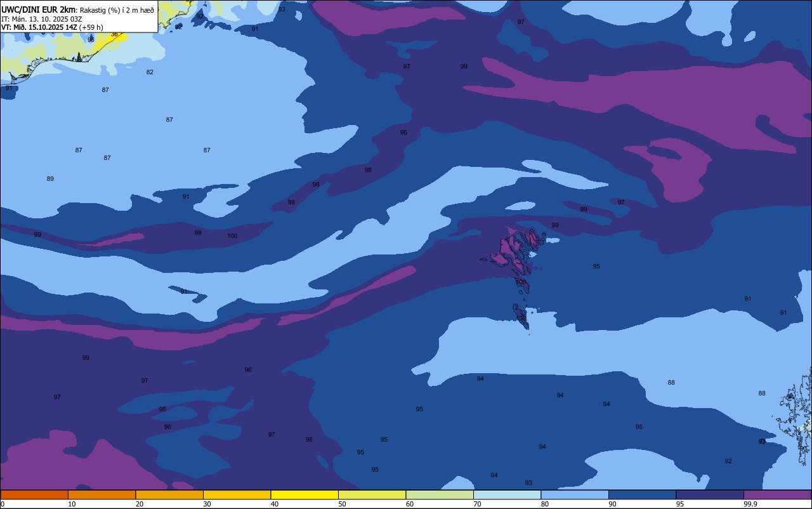Click the amber 20–30 legend swatch
The height and width of the screenshot is (509, 812).
point(169,494)
